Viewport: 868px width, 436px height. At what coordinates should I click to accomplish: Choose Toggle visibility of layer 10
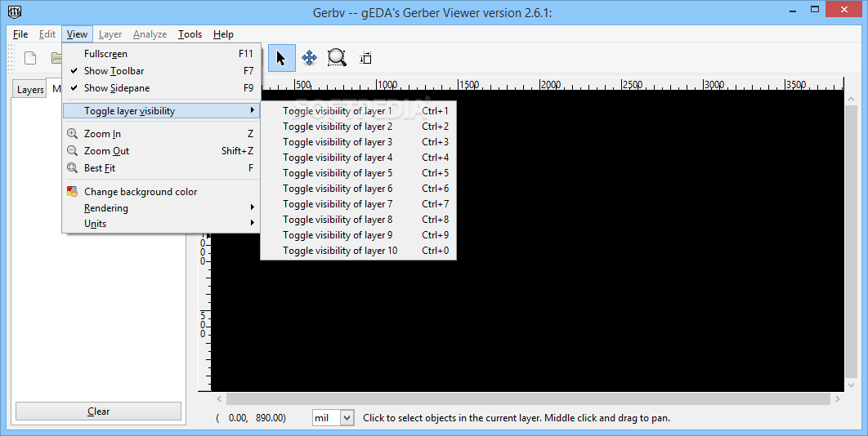click(x=359, y=250)
